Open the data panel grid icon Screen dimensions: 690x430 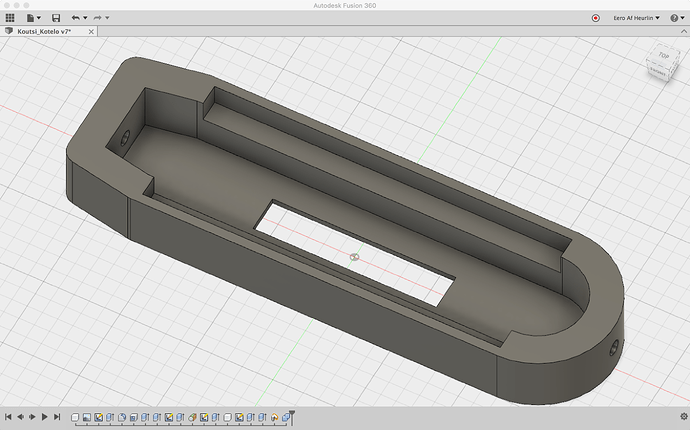10,18
